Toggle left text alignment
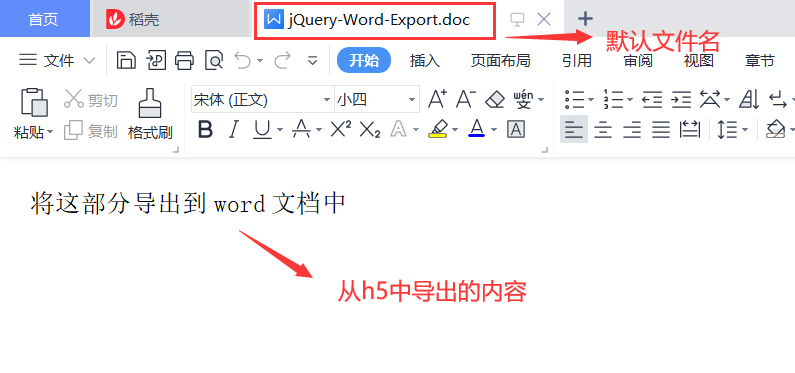795x373 pixels. pyautogui.click(x=574, y=130)
